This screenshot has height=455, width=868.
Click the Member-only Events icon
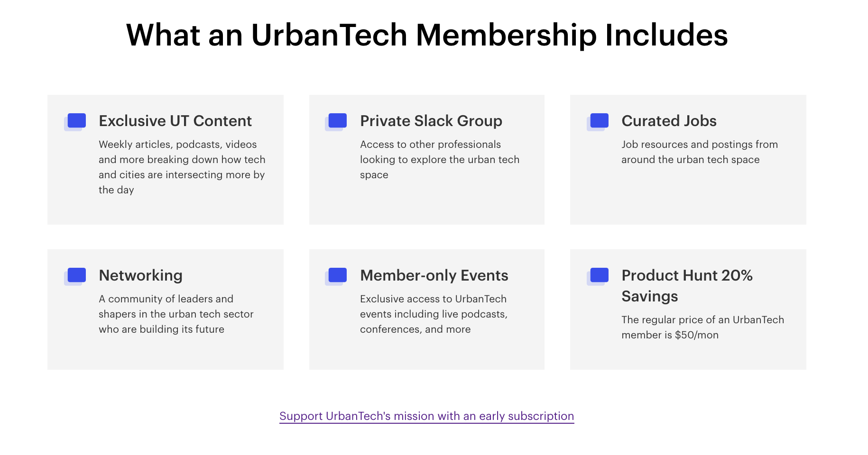coord(337,275)
